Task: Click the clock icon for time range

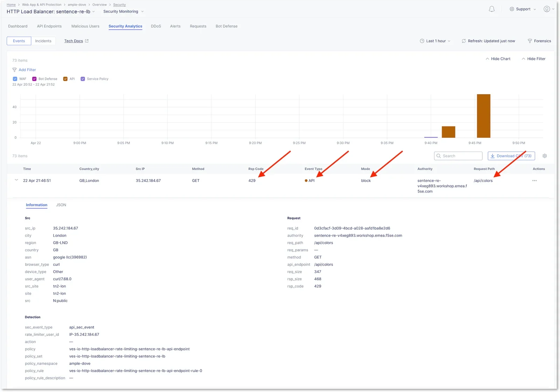Action: point(422,41)
